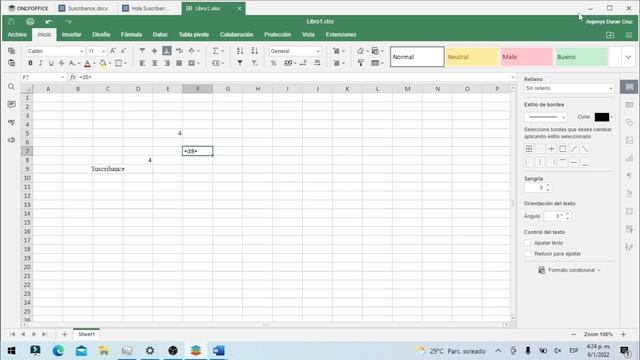Toggle underline formatting
Viewport: 640px width, 360px height.
click(51, 63)
